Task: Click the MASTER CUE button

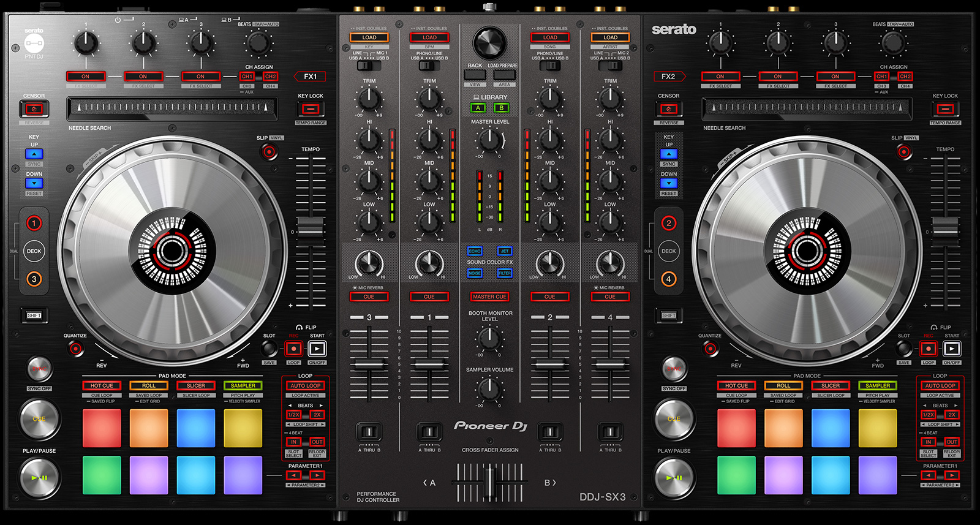Action: click(489, 296)
